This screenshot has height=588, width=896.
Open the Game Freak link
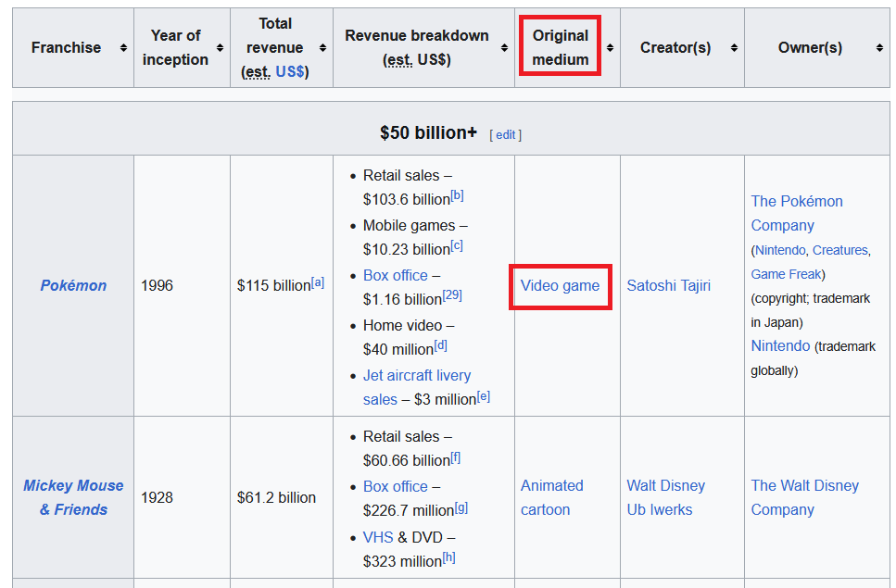[786, 274]
